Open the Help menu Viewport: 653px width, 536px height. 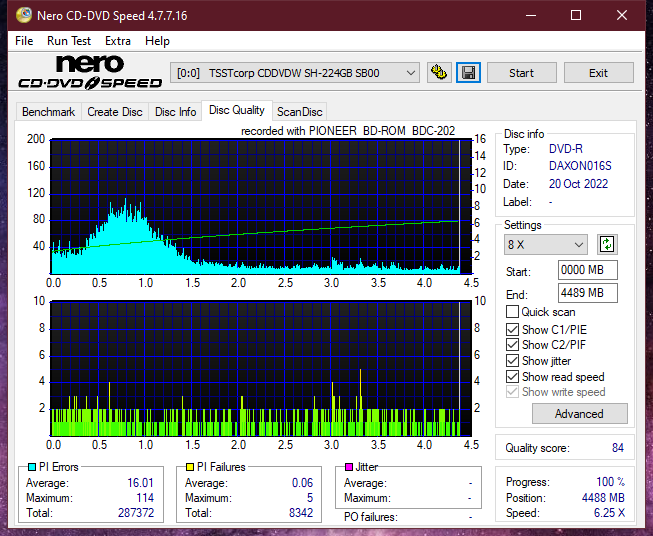[x=157, y=41]
